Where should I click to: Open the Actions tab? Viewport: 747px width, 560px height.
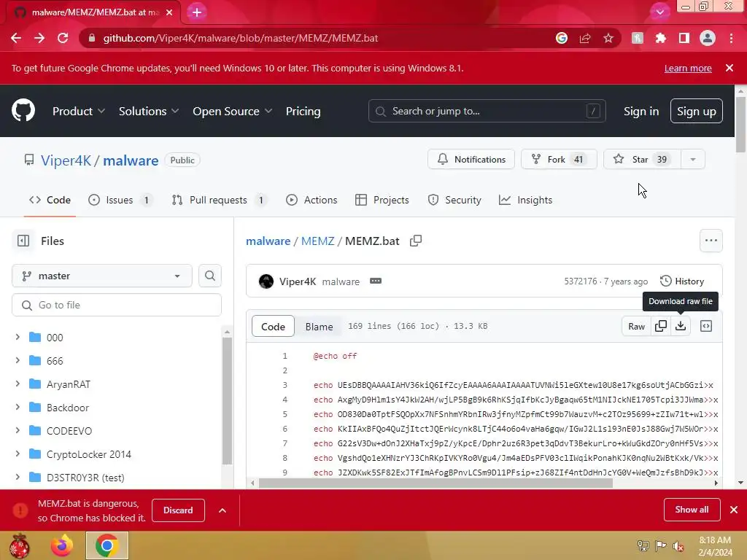(311, 200)
